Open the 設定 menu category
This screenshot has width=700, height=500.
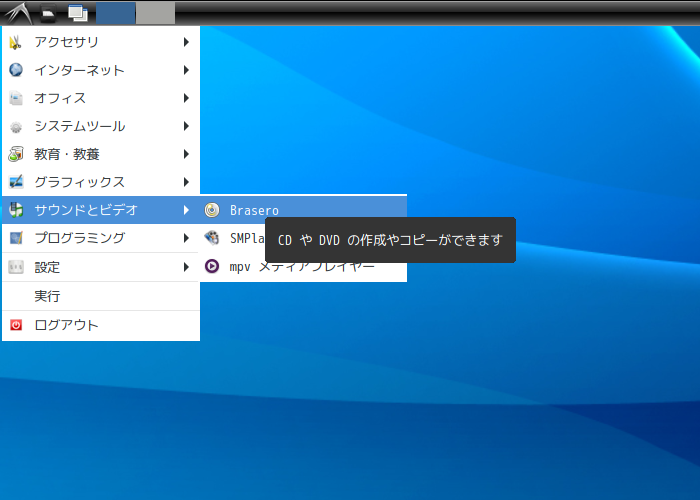[x=101, y=267]
